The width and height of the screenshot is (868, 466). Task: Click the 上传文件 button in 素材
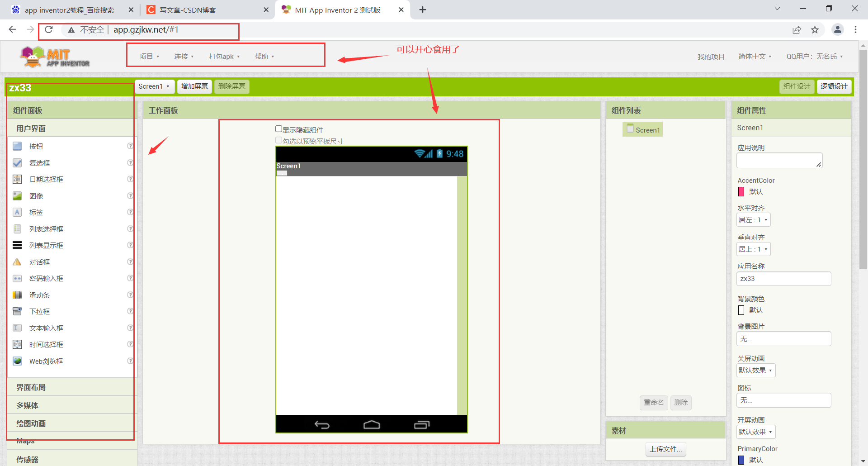pos(665,449)
